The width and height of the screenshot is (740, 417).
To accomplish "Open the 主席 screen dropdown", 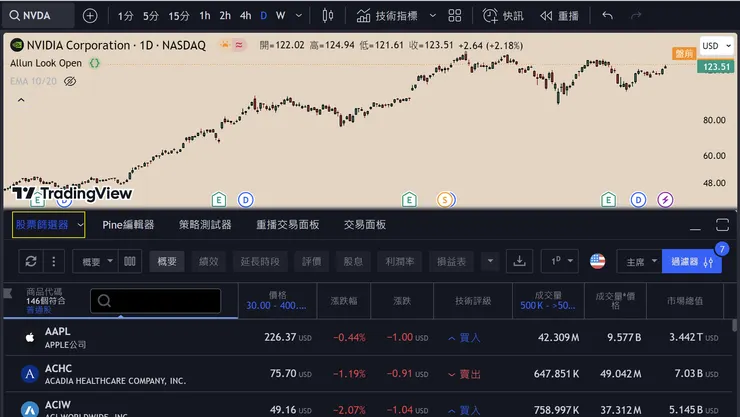I will [639, 261].
